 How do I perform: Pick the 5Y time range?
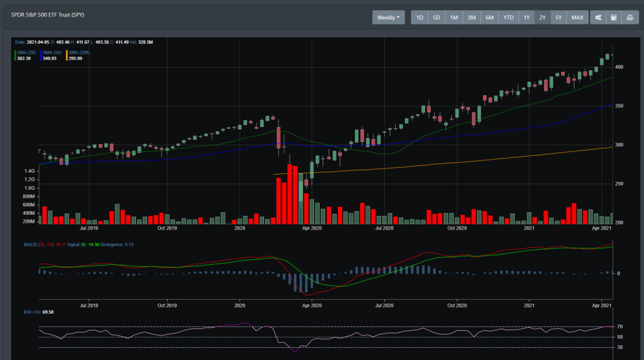pyautogui.click(x=559, y=18)
